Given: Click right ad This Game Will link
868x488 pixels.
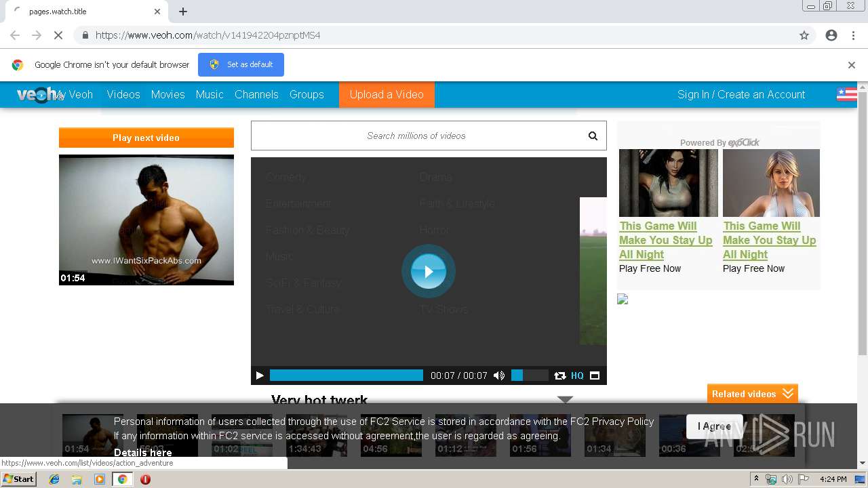Looking at the screenshot, I should point(770,240).
